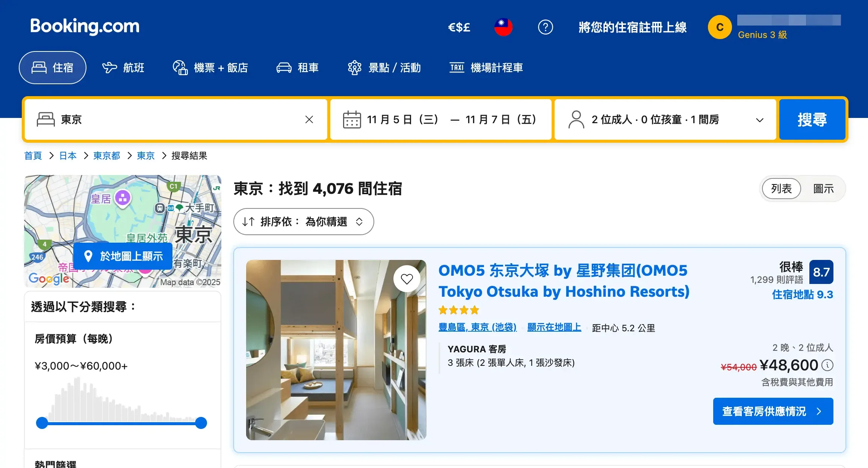This screenshot has height=468, width=868.
Task: Open the profile avatar with letter C
Action: click(720, 27)
